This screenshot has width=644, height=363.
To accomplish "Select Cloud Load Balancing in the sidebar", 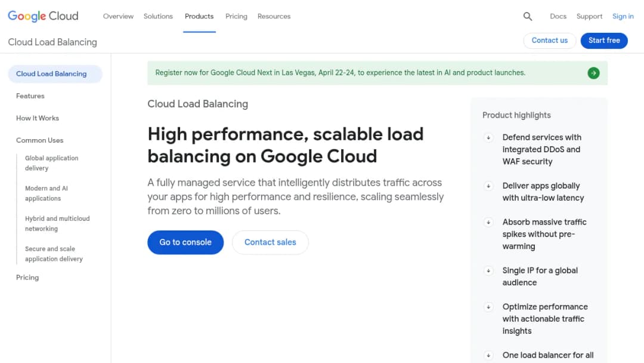I will (x=55, y=74).
